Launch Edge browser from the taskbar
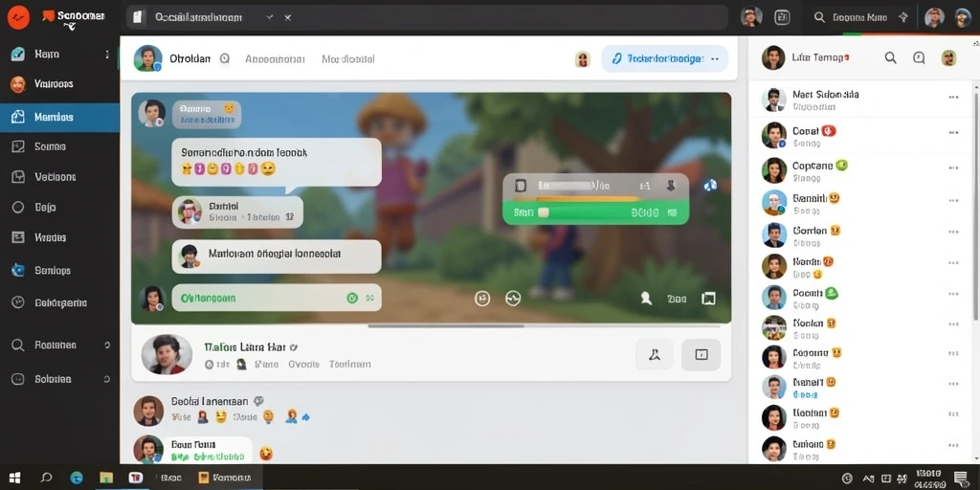 coord(77,478)
